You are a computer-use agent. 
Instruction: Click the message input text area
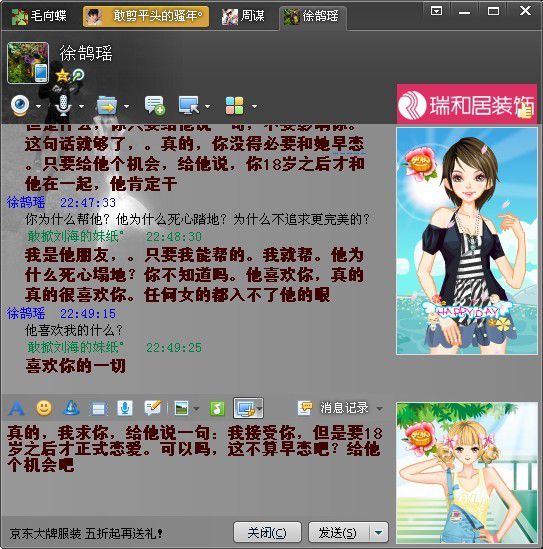point(196,469)
